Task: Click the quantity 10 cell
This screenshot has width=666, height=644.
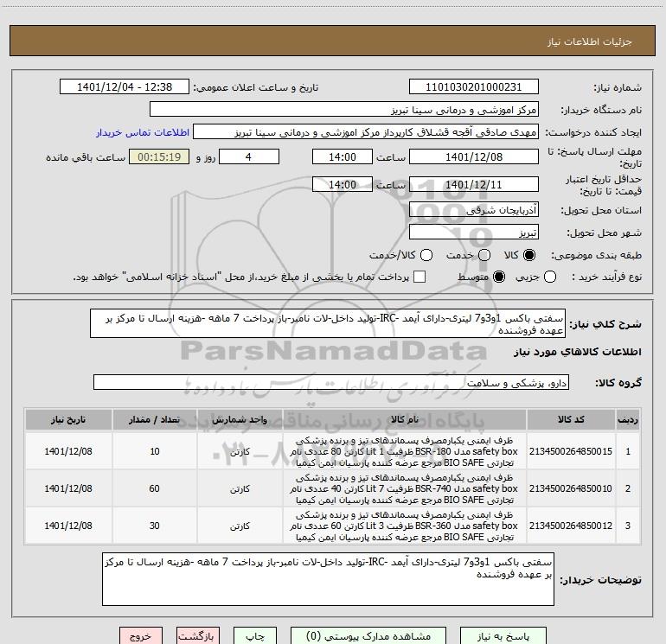Action: (x=154, y=451)
